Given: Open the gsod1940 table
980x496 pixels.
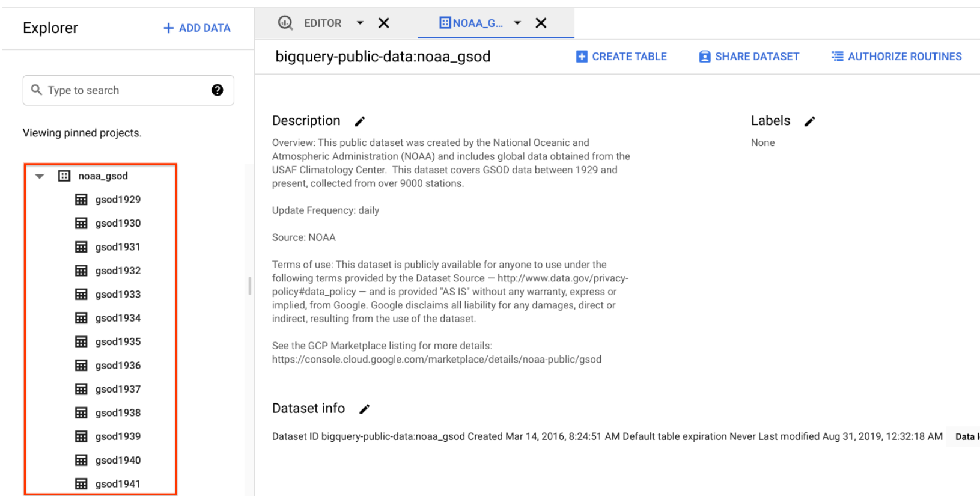Looking at the screenshot, I should [x=118, y=460].
